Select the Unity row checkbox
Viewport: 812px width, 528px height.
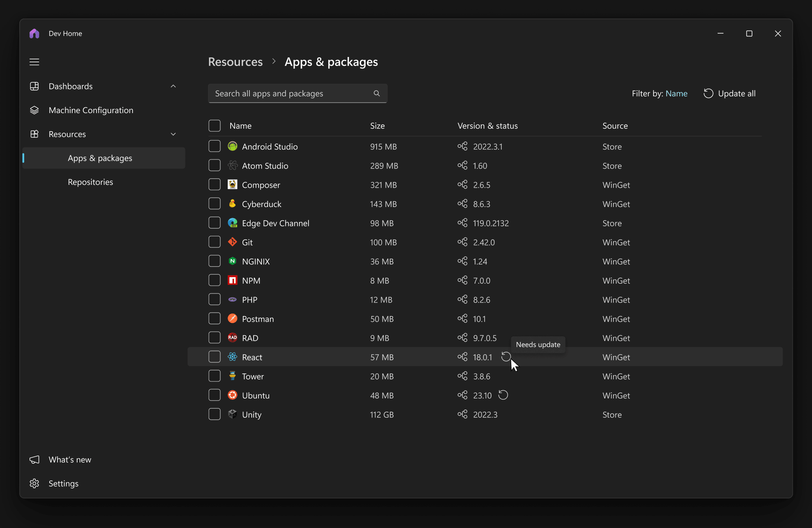pyautogui.click(x=215, y=414)
